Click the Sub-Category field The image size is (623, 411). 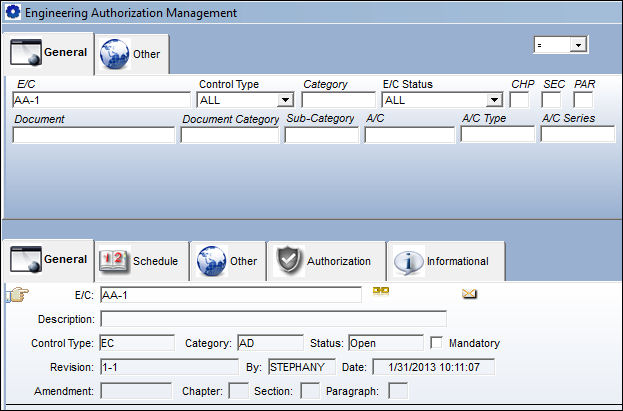click(321, 135)
